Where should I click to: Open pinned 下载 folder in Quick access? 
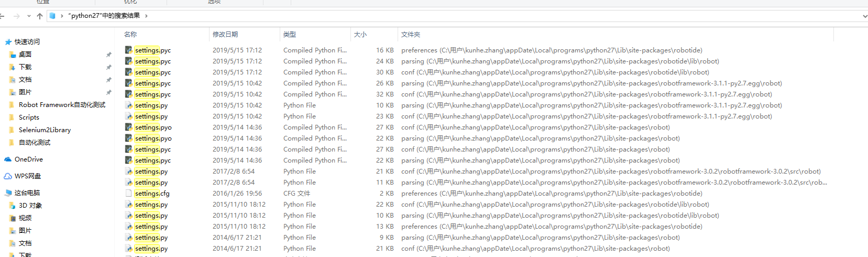click(x=25, y=67)
